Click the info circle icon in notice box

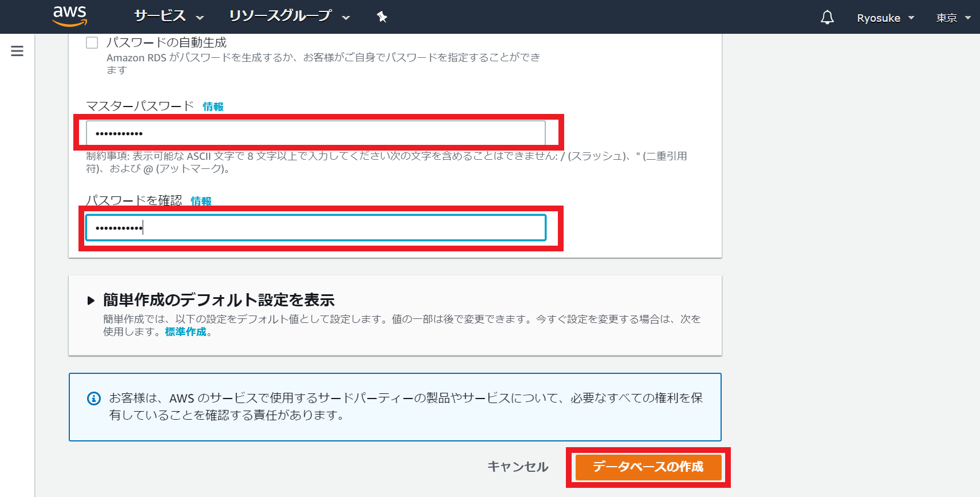pos(94,399)
